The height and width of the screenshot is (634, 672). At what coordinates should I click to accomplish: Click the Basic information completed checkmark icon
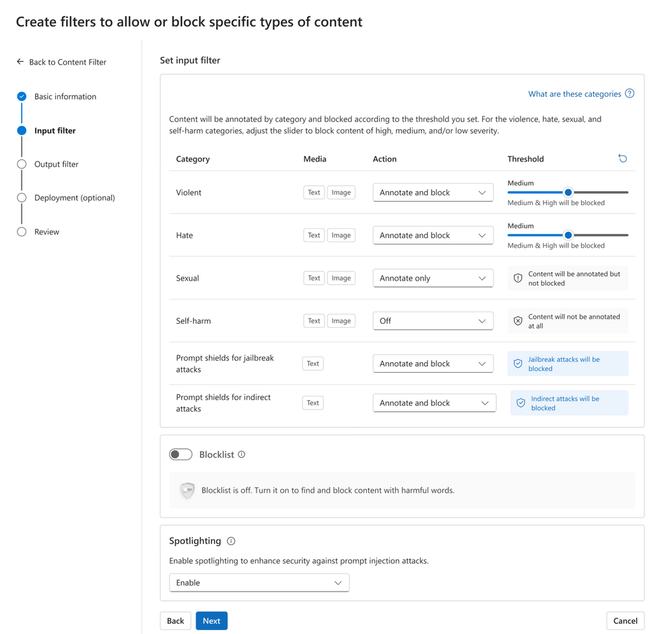click(22, 96)
